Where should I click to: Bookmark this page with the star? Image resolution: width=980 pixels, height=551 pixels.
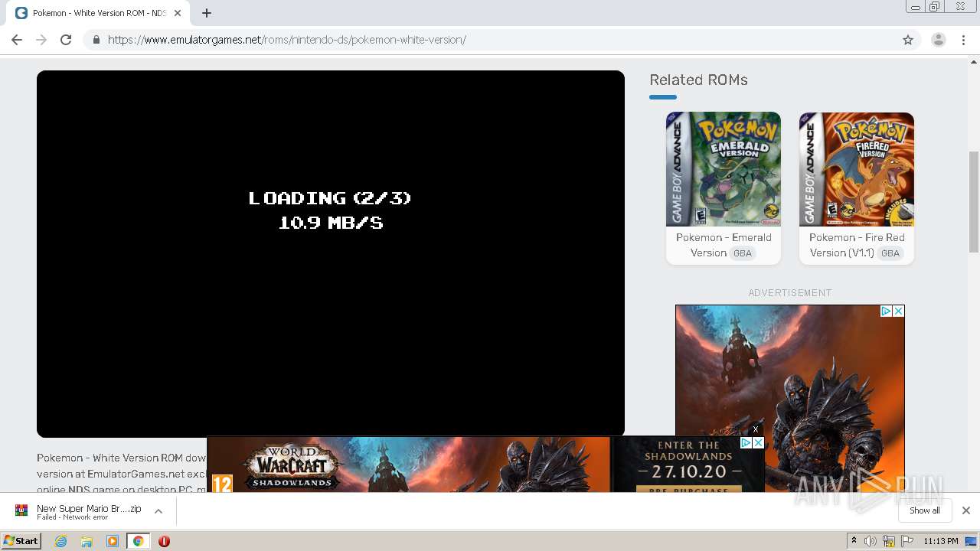(908, 40)
